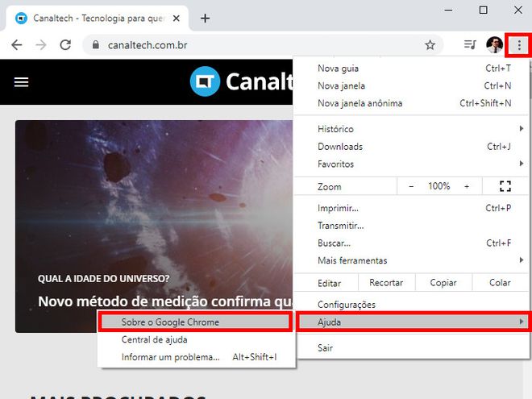This screenshot has width=532, height=399.
Task: Enter fullscreen with the zoom row icon
Action: [x=505, y=186]
